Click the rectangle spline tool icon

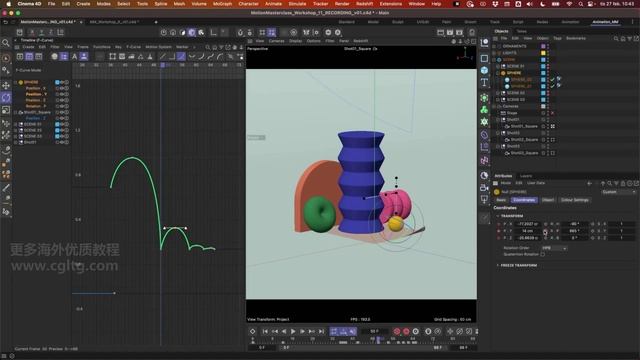click(484, 58)
